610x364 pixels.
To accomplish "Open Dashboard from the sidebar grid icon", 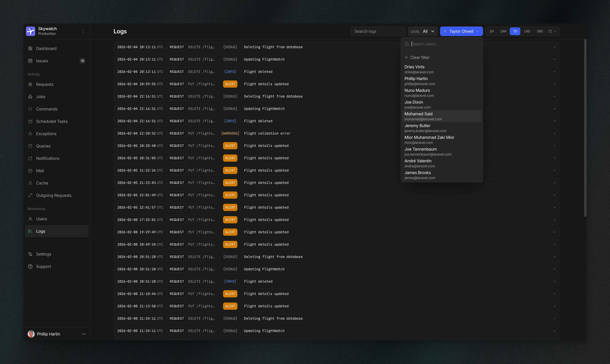I will point(30,49).
